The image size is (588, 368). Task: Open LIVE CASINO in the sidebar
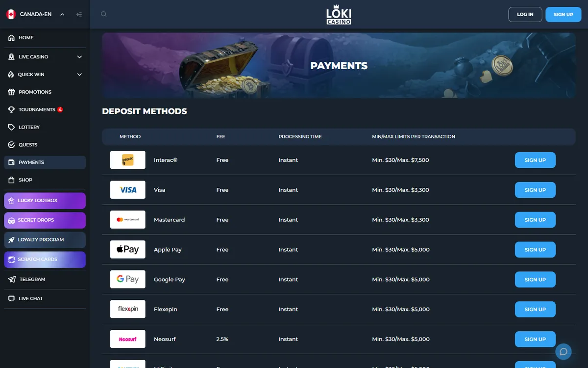point(33,57)
